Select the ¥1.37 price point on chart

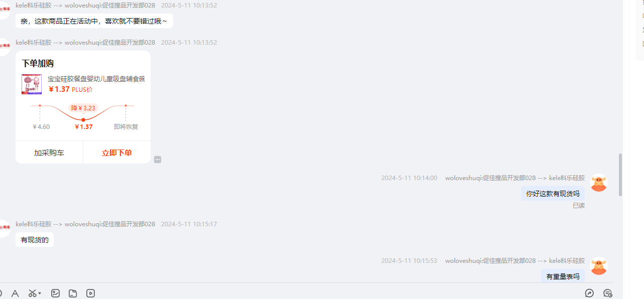pos(83,120)
